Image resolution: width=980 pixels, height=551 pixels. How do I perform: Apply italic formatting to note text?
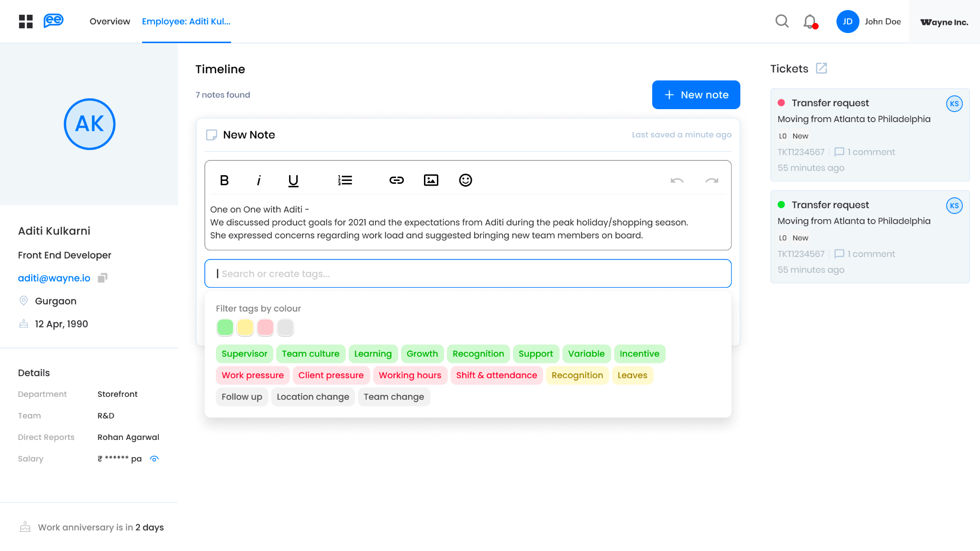[258, 180]
